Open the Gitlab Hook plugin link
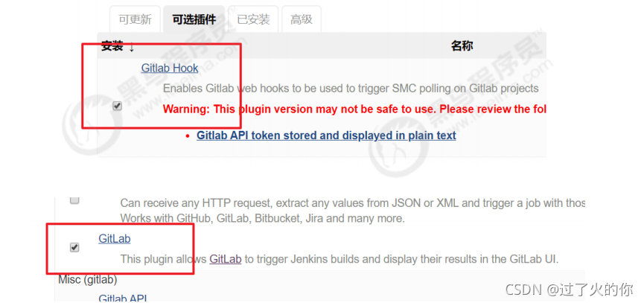Screen dimensions: 644x303 [x=170, y=68]
